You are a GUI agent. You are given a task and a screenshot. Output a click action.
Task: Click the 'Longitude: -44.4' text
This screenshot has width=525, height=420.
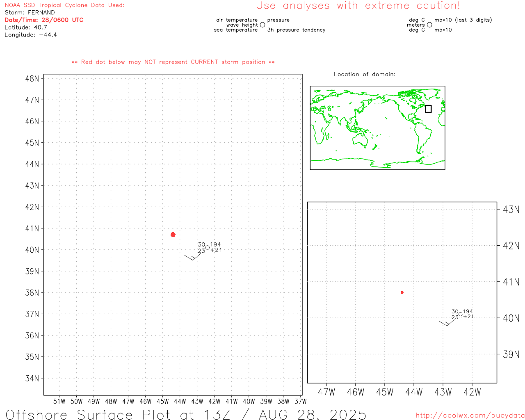pyautogui.click(x=31, y=34)
